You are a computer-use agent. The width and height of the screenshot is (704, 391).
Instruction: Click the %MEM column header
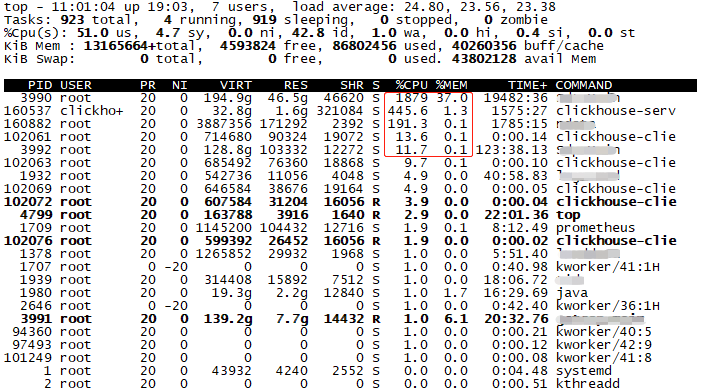tap(451, 85)
